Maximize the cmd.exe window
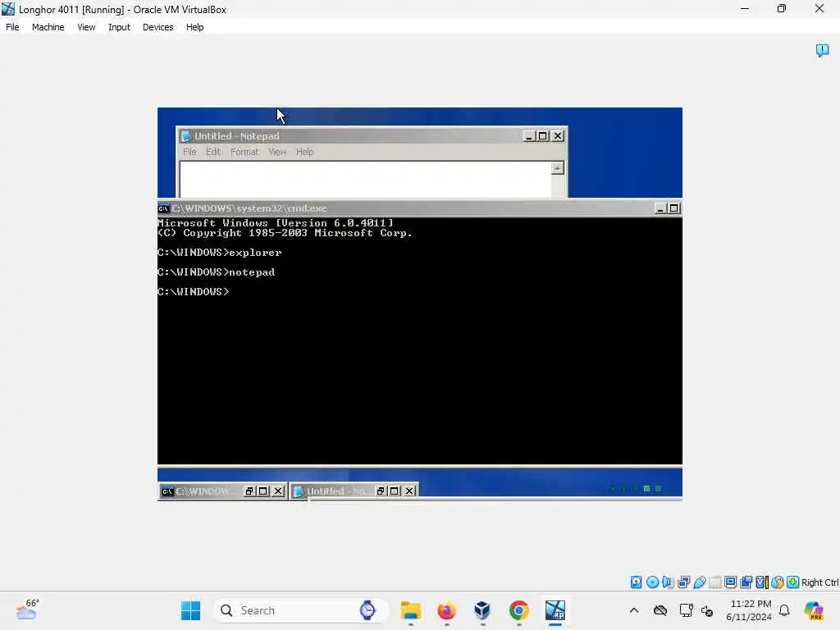 [674, 208]
